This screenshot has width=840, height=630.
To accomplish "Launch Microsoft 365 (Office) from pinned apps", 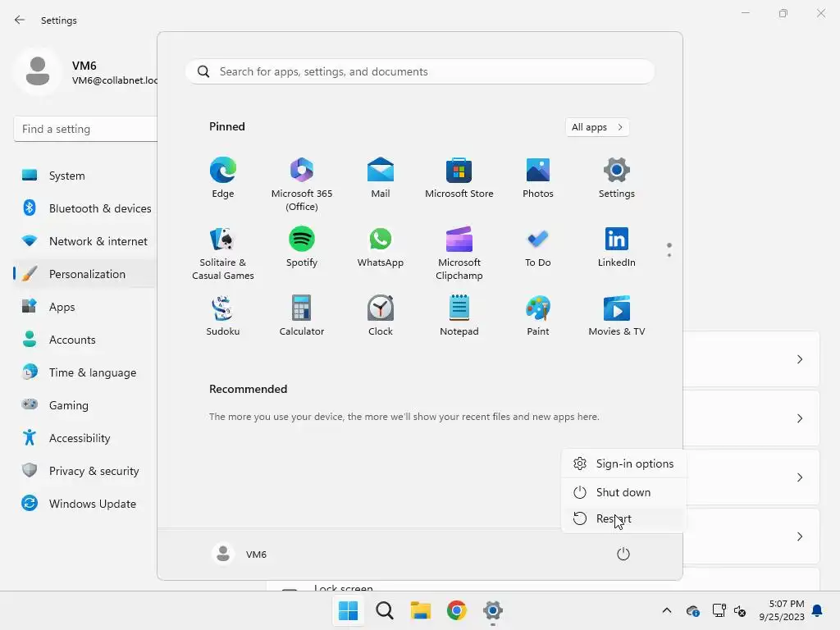I will click(302, 184).
